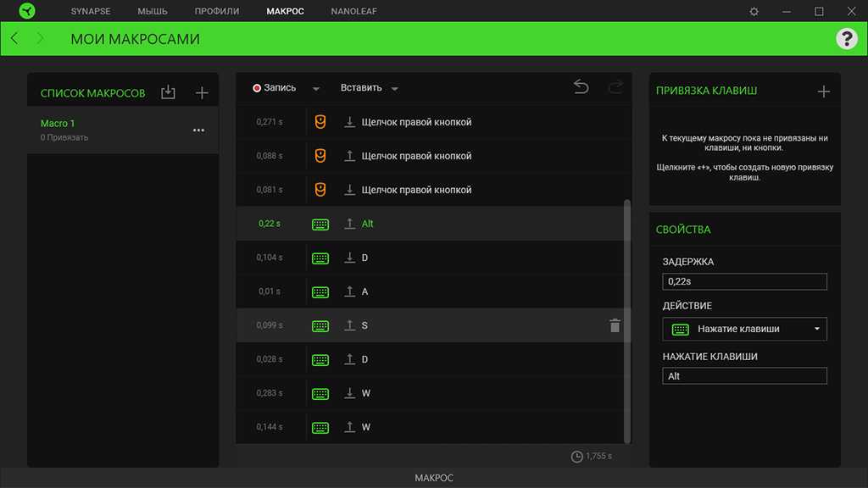Add a new macro with plus icon

coord(202,92)
